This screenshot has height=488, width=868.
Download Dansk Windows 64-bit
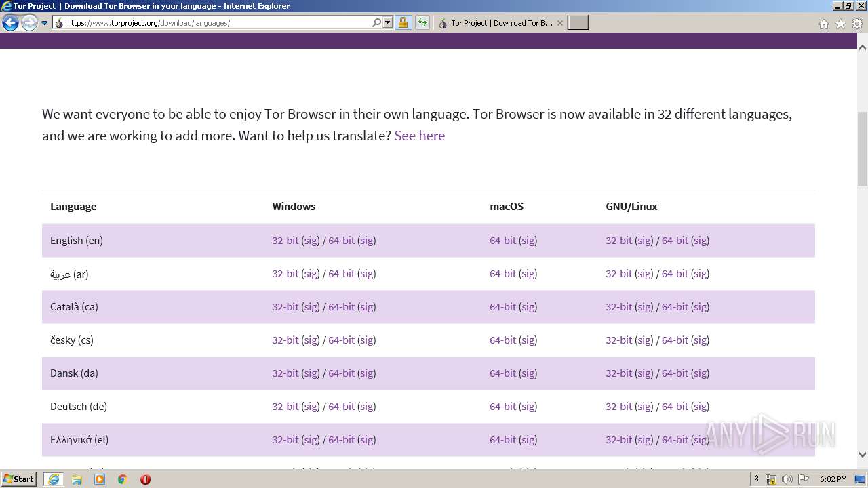[341, 373]
